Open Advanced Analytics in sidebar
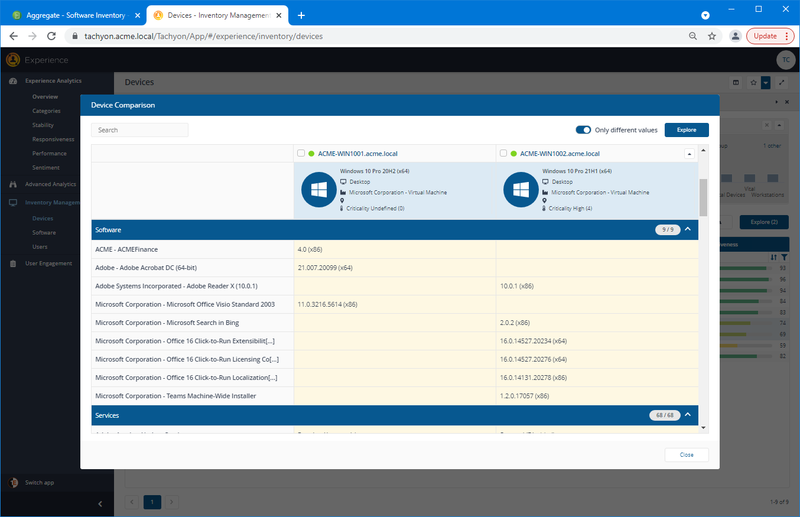The width and height of the screenshot is (800, 517). coord(50,184)
